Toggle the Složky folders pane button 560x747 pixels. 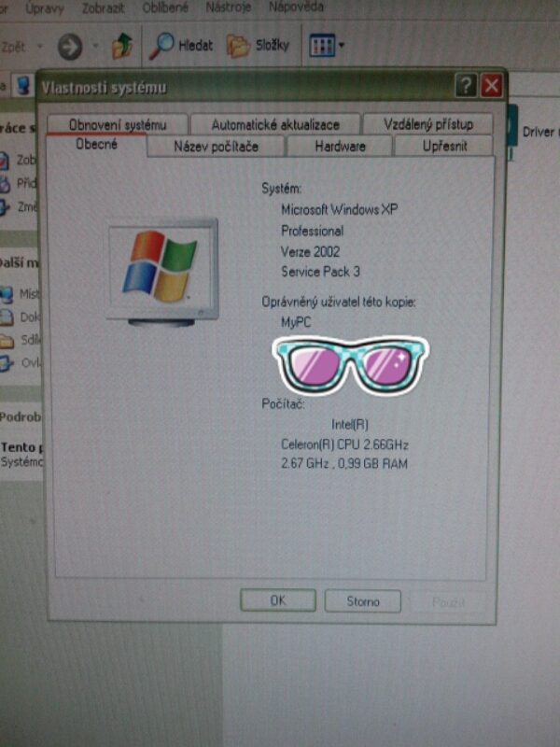pyautogui.click(x=259, y=46)
